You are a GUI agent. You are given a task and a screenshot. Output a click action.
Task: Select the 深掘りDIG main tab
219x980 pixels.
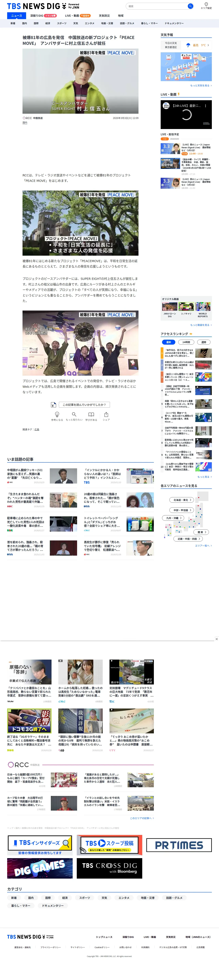coord(43,16)
